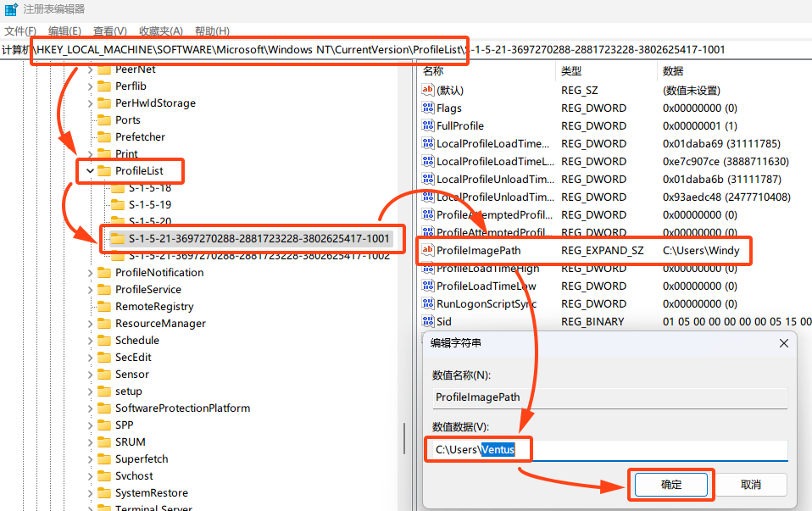Collapse the ProfileList tree node
The height and width of the screenshot is (511, 812).
point(90,171)
